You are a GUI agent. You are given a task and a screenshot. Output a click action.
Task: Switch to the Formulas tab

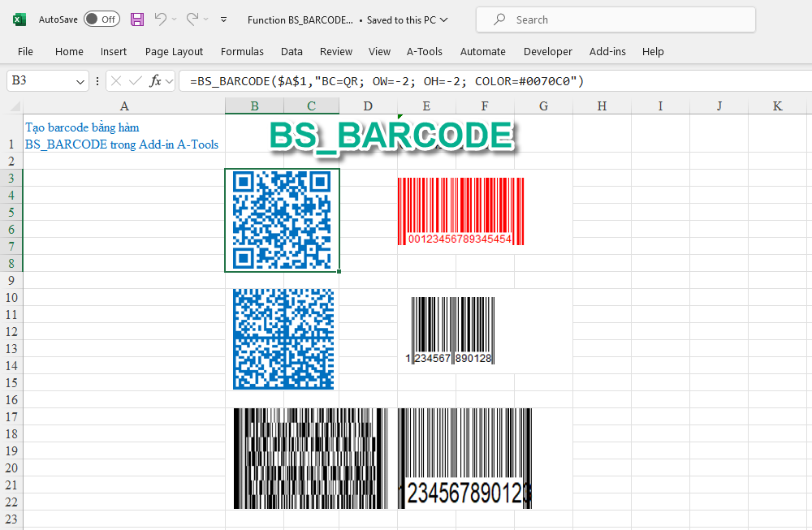pyautogui.click(x=242, y=51)
